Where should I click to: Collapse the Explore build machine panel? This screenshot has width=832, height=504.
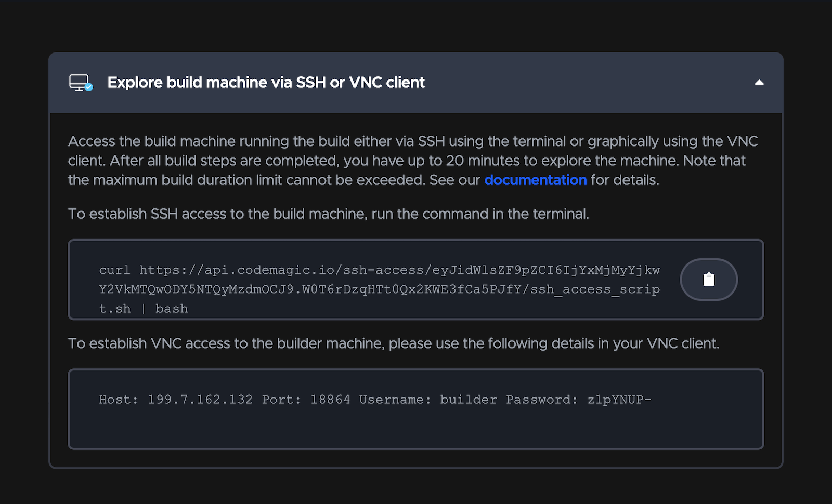pos(759,82)
